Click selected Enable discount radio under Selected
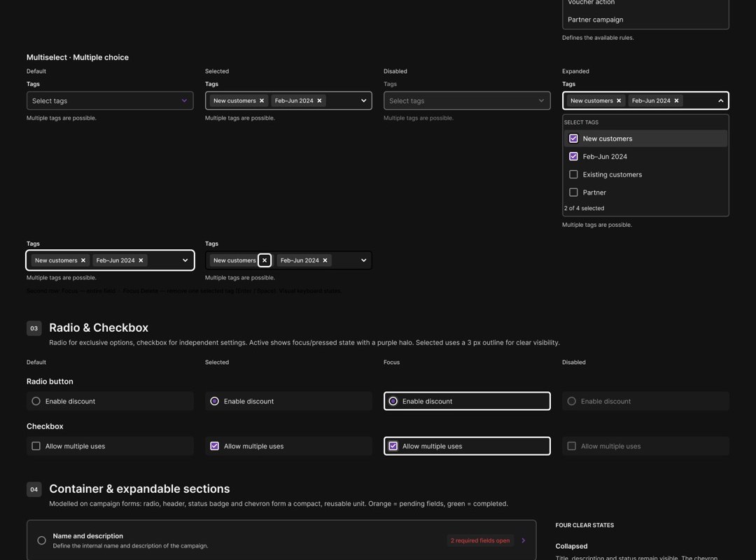The width and height of the screenshot is (756, 560). point(215,401)
